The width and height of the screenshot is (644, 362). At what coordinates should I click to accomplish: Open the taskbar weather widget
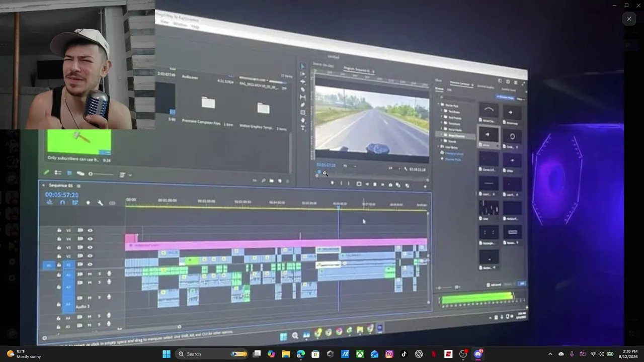click(24, 354)
